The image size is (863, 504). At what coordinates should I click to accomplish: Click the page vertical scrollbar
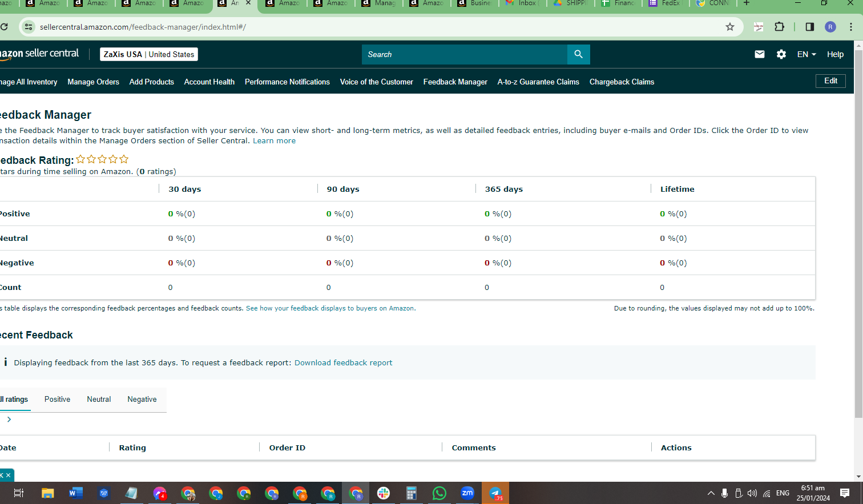point(858,234)
